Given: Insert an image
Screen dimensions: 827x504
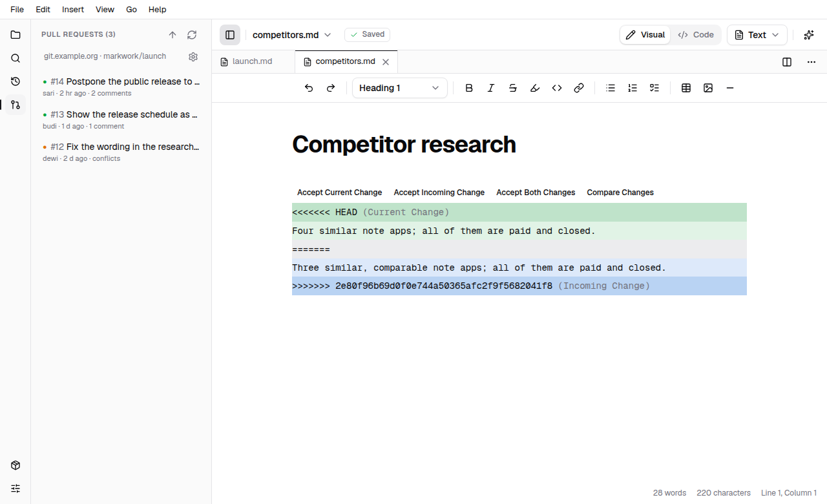Looking at the screenshot, I should pos(708,88).
